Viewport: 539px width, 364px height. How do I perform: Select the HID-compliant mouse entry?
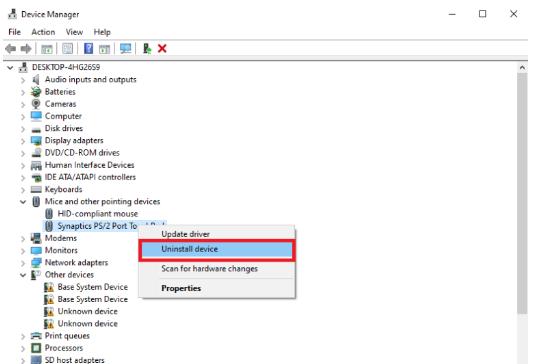98,214
